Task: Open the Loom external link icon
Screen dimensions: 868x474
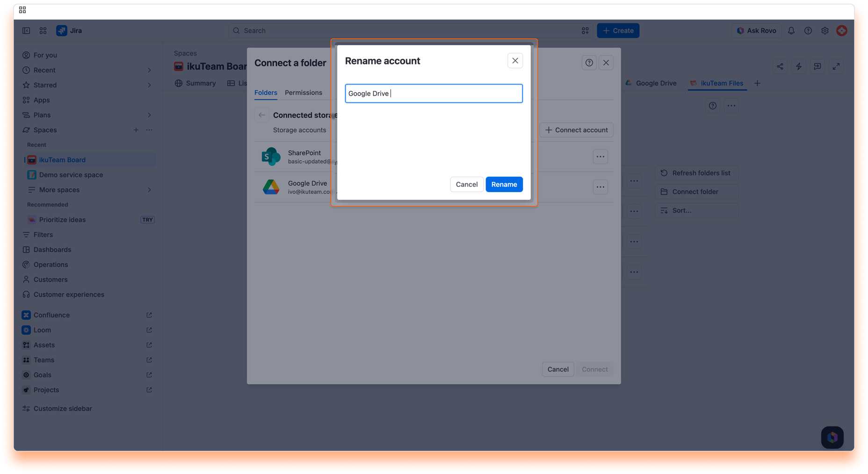Action: (x=149, y=330)
